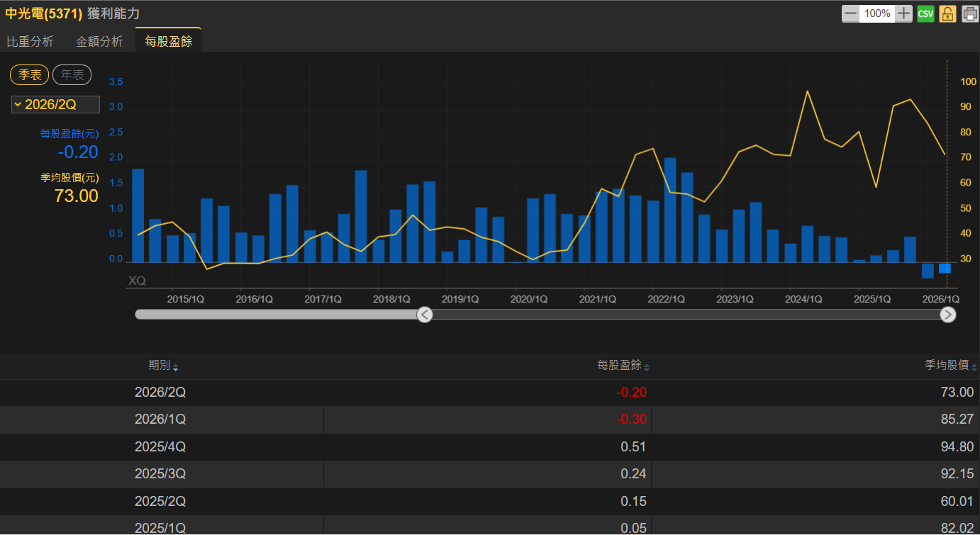Click the 中光電(5371) stock title
This screenshot has height=535, width=980.
coord(44,13)
